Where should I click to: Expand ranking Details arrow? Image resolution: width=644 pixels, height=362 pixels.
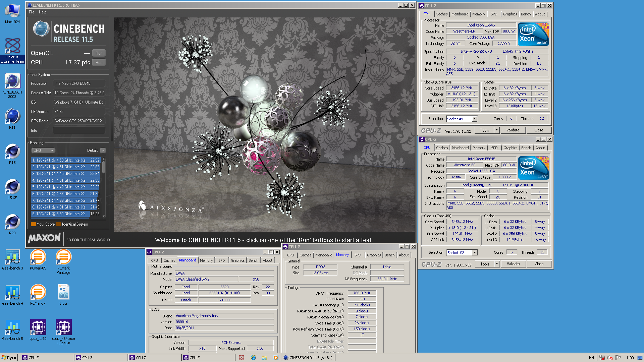[103, 150]
